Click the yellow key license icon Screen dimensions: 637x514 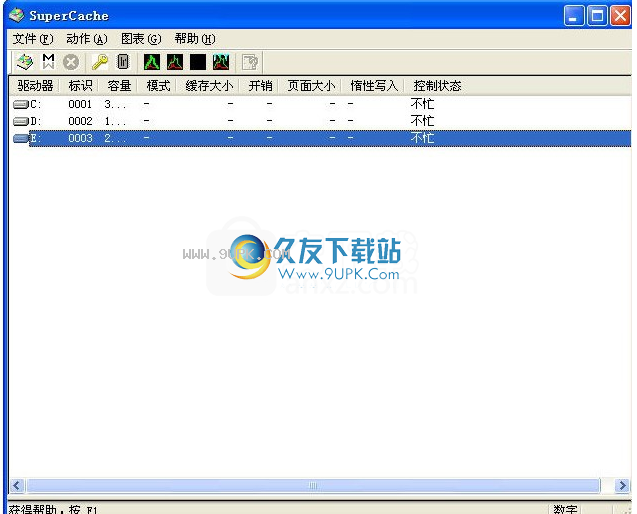100,62
